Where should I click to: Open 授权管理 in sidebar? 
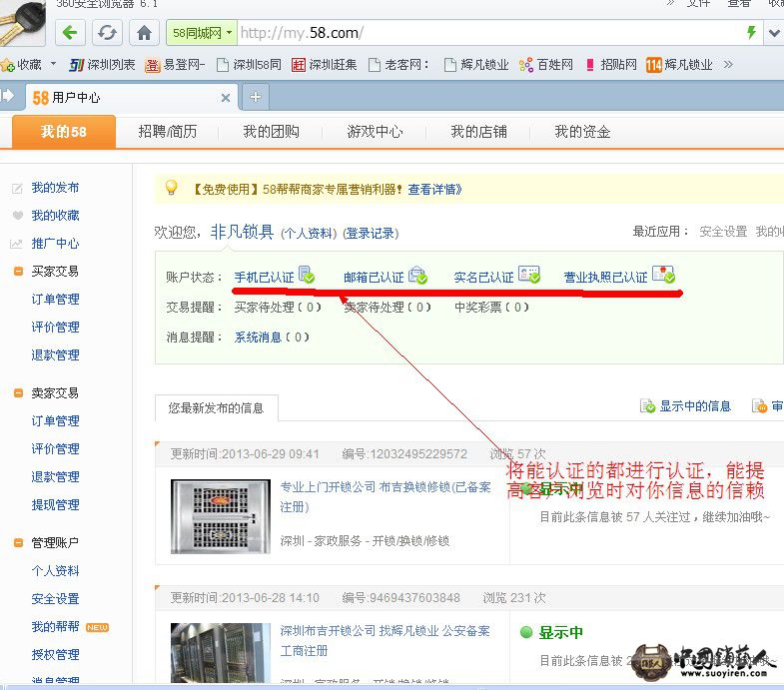click(55, 654)
